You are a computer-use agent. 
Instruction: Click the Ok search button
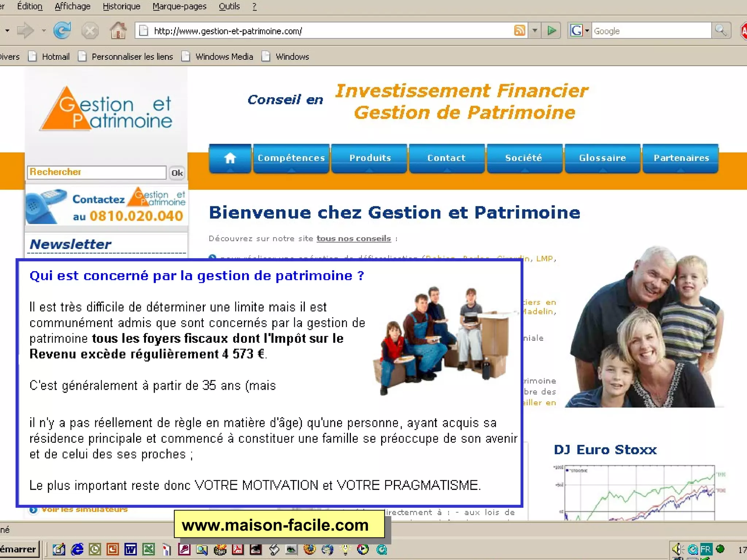tap(177, 173)
